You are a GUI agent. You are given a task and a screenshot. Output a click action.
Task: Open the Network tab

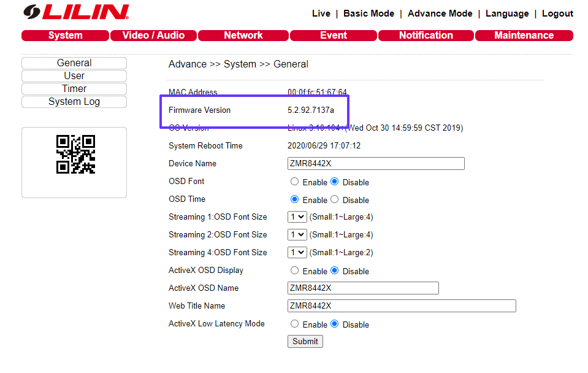click(x=243, y=35)
